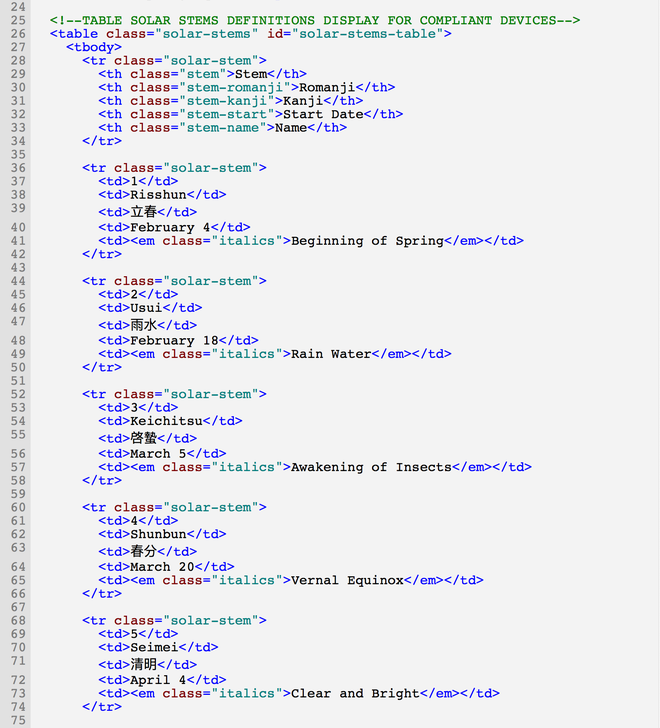Screen dimensions: 660x728
Task: Click the text "Vernal Equinox"
Action: (347, 581)
